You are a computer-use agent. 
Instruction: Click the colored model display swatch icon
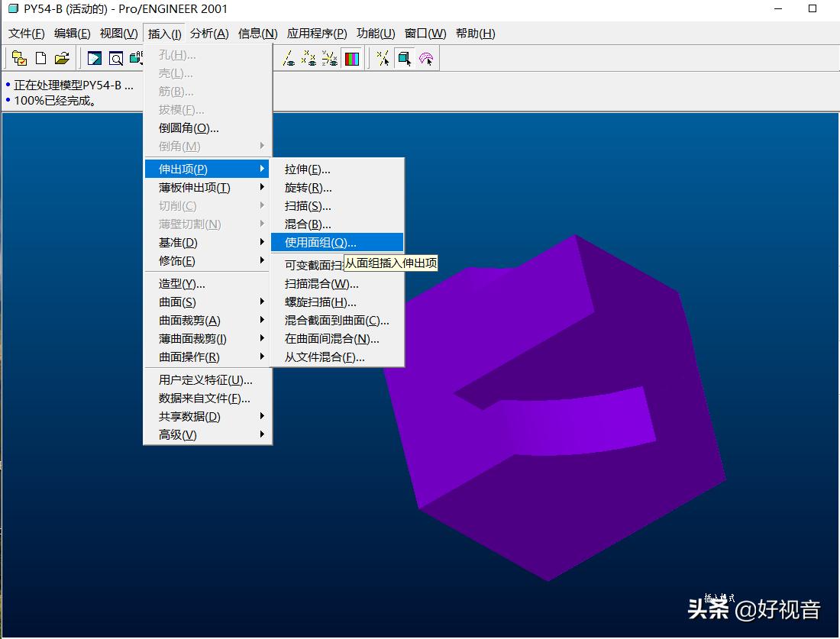[352, 58]
